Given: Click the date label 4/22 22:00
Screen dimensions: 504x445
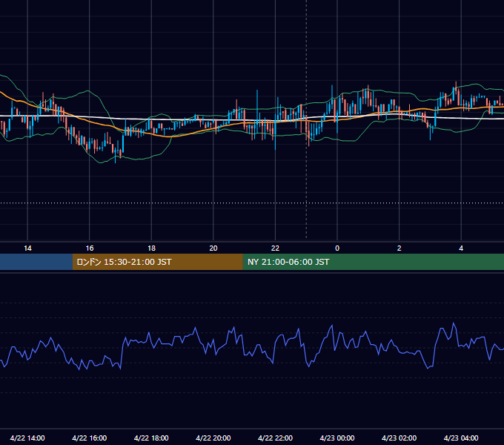Looking at the screenshot, I should [x=275, y=438].
